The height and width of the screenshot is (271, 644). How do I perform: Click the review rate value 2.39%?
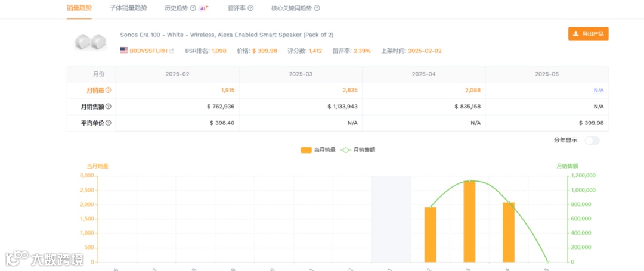click(x=361, y=51)
